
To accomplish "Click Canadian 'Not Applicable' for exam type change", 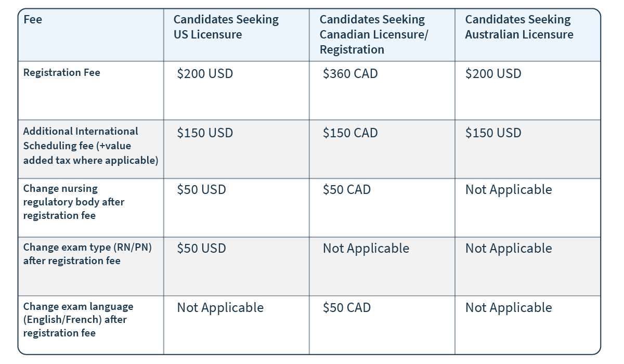I will (366, 249).
